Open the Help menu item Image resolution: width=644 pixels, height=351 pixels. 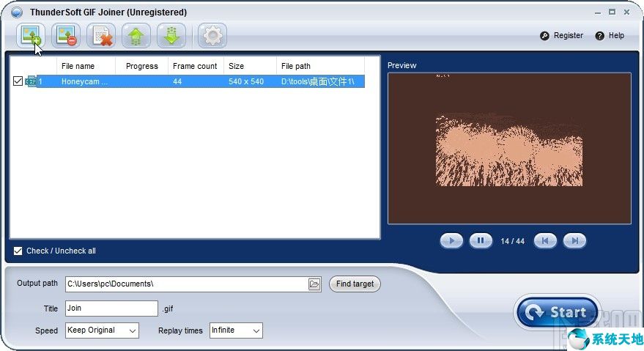[x=610, y=35]
